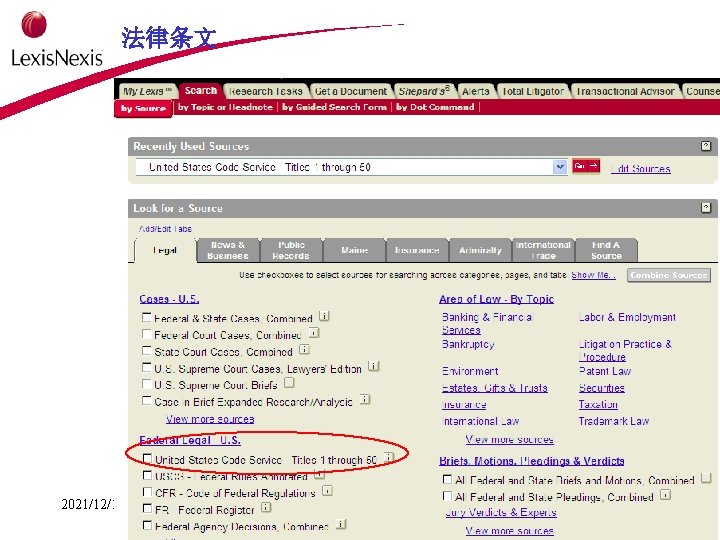Screen dimensions: 720x540
Task: Click the red Go button
Action: pyautogui.click(x=586, y=166)
